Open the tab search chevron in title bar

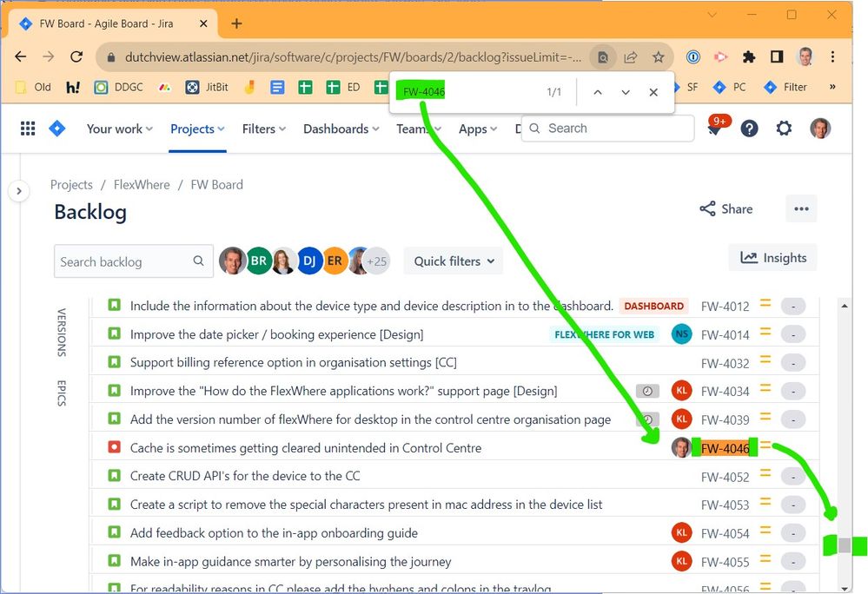pyautogui.click(x=712, y=15)
